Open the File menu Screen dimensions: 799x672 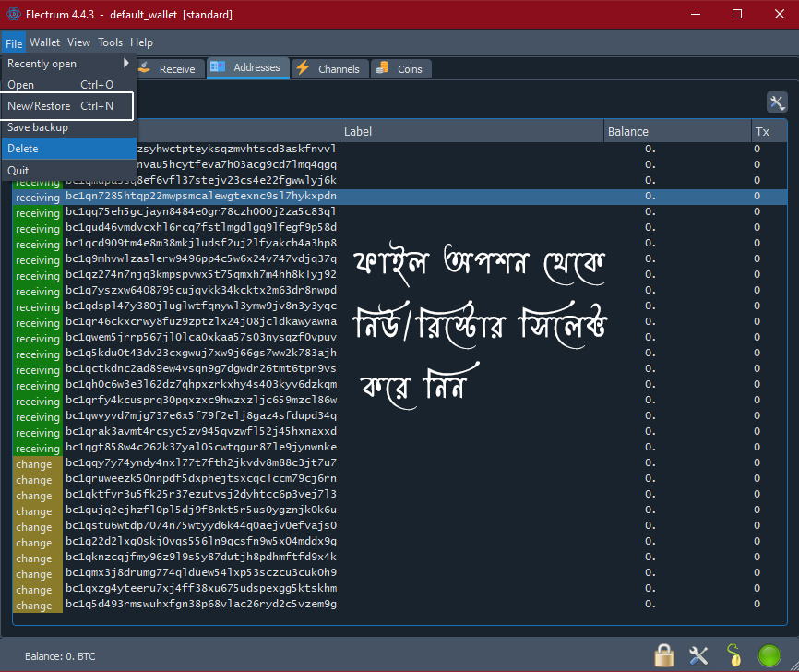pos(14,43)
